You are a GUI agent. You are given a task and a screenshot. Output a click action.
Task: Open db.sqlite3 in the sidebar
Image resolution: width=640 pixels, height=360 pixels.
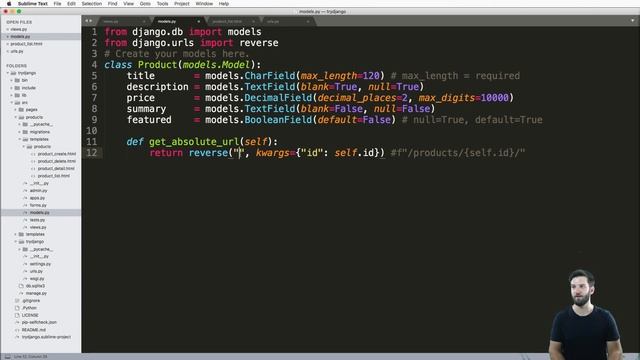pos(36,286)
